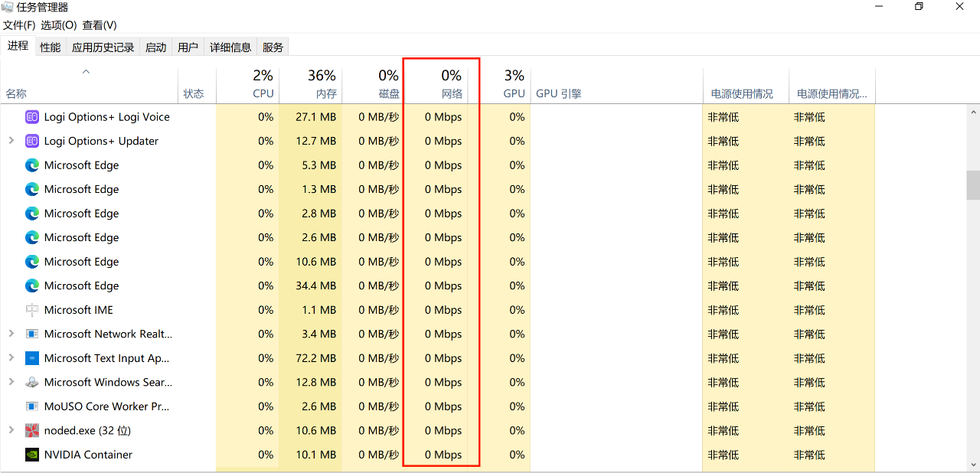This screenshot has width=980, height=473.
Task: Expand the Microsoft Network Realtime process group
Action: pyautogui.click(x=11, y=334)
